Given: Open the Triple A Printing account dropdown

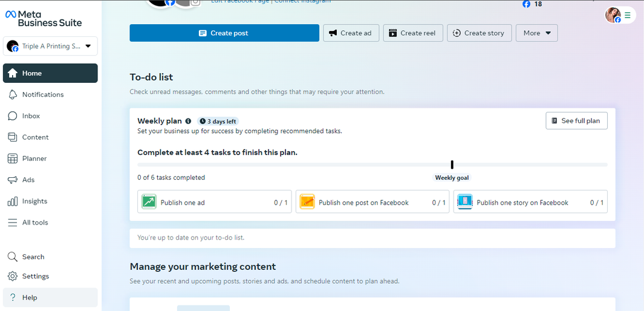Looking at the screenshot, I should point(50,47).
